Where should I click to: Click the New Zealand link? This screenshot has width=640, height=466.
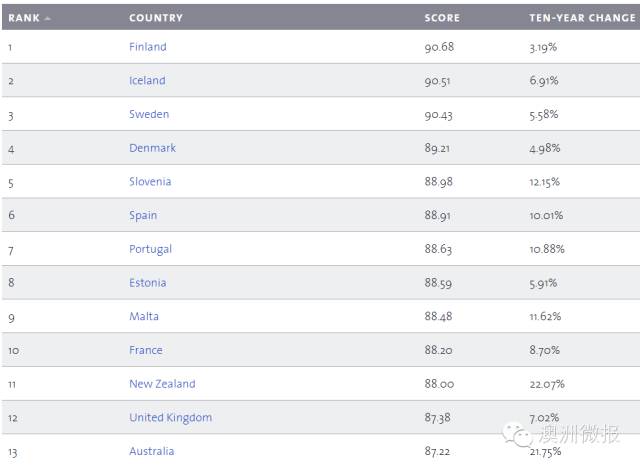click(x=162, y=384)
